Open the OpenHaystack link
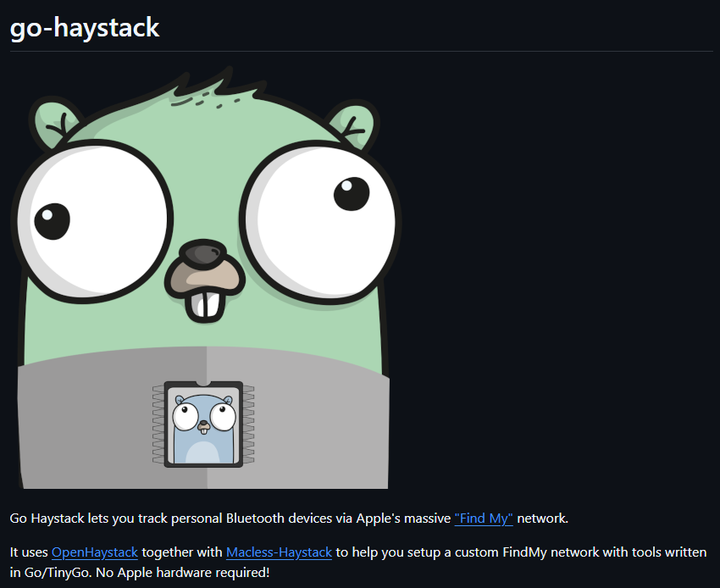The height and width of the screenshot is (588, 720). click(x=95, y=552)
